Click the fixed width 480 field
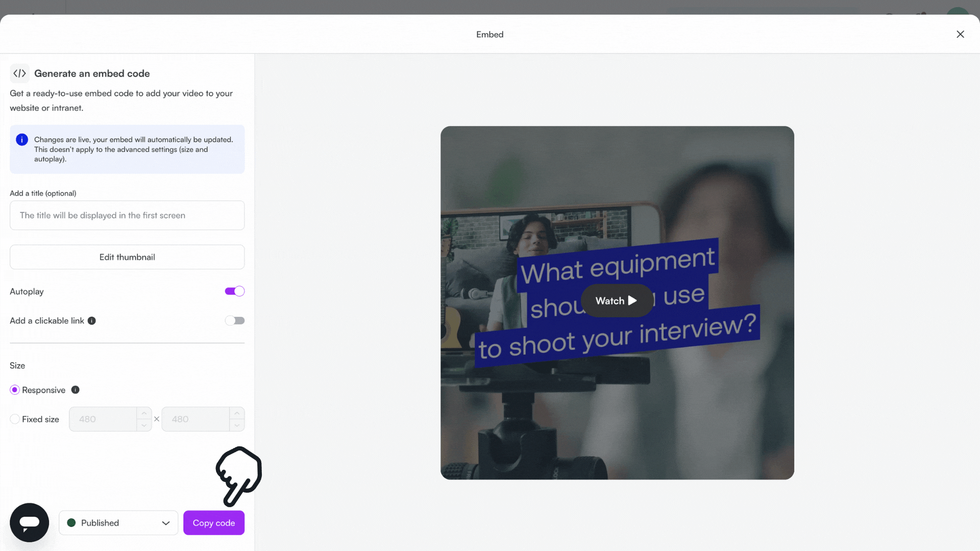The image size is (980, 551). 103,419
